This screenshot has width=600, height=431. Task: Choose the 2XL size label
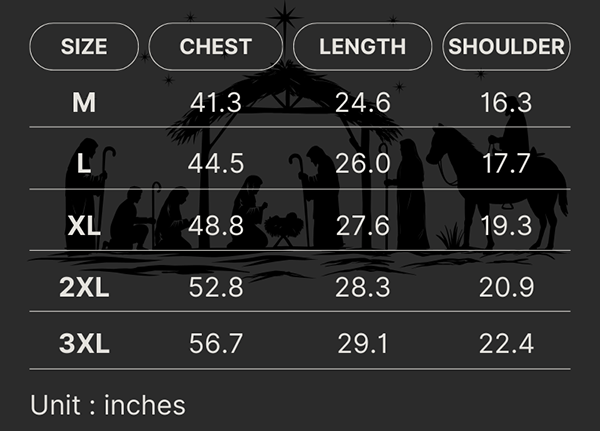click(x=84, y=288)
